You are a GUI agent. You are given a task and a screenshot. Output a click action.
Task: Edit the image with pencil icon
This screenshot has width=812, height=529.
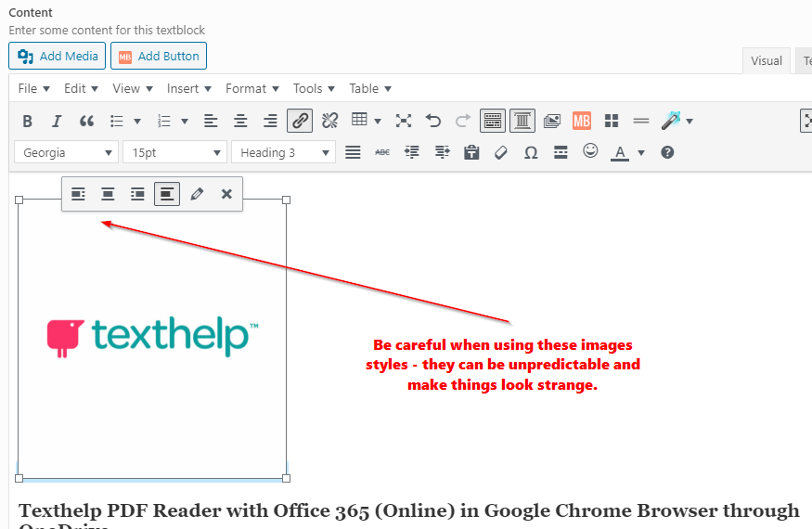click(x=197, y=194)
